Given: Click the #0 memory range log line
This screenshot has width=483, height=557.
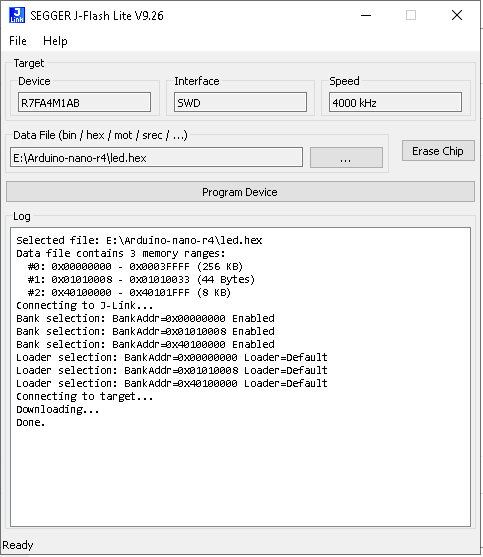Looking at the screenshot, I should coord(135,266).
